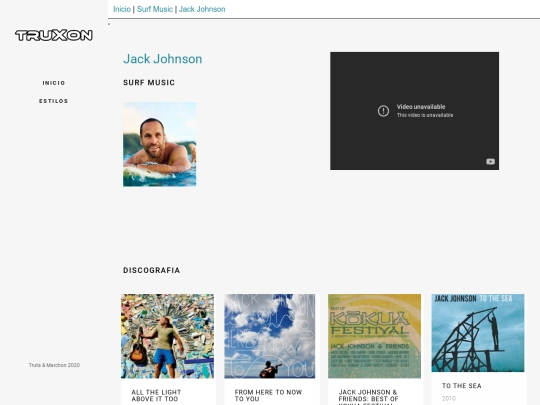Click the 'Video unavailable' message text

click(x=421, y=107)
